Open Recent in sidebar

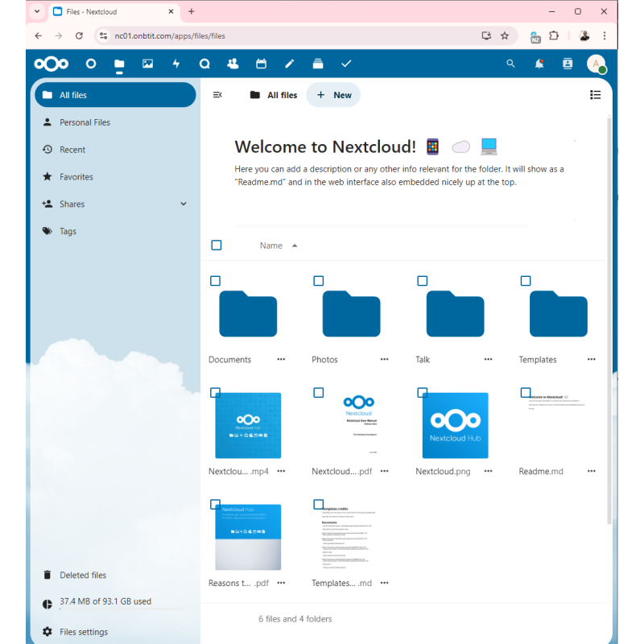click(x=115, y=150)
